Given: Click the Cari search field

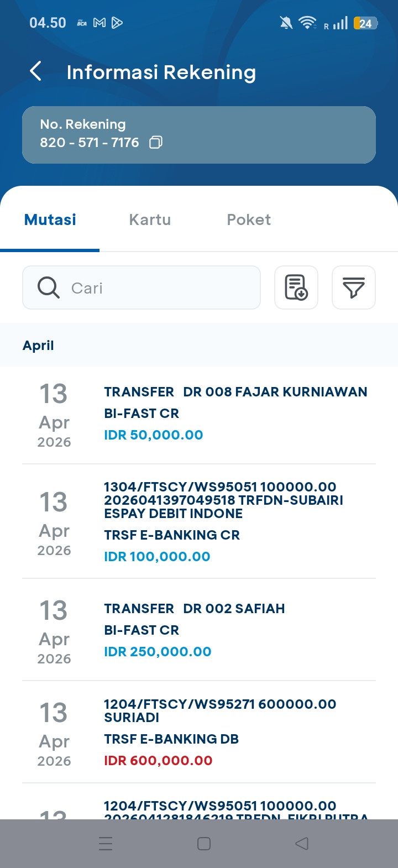Looking at the screenshot, I should (160, 287).
